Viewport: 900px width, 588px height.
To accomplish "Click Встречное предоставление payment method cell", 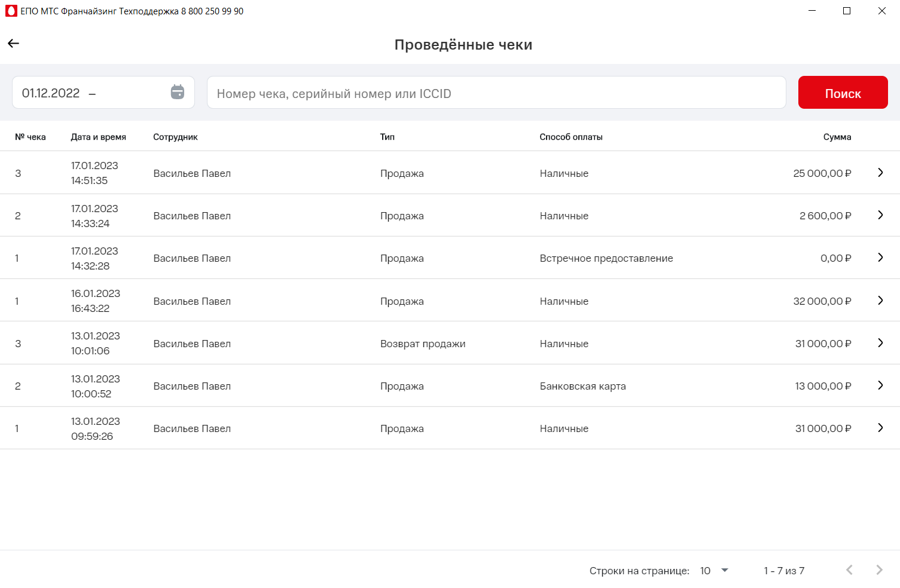I will (x=606, y=258).
